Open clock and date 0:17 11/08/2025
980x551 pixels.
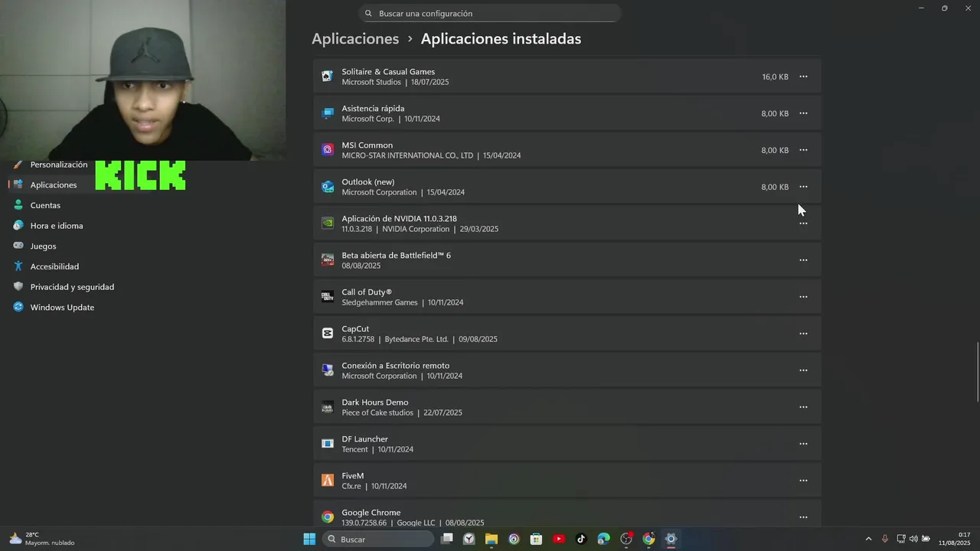coord(954,540)
